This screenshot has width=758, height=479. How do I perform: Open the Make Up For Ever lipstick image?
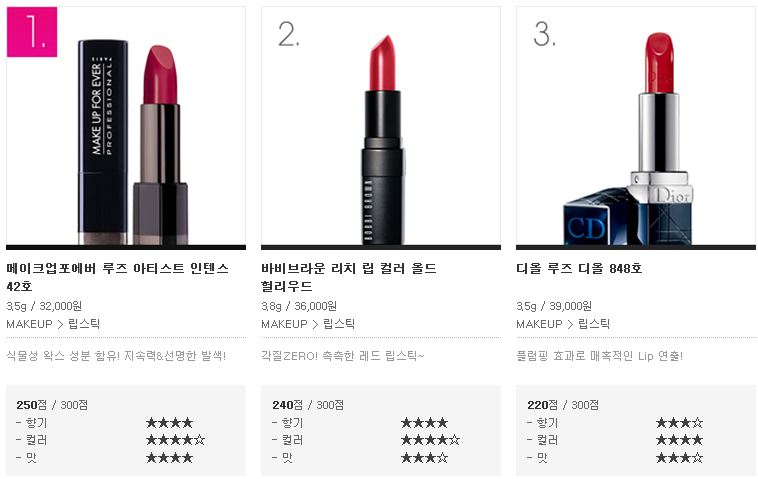[x=126, y=126]
